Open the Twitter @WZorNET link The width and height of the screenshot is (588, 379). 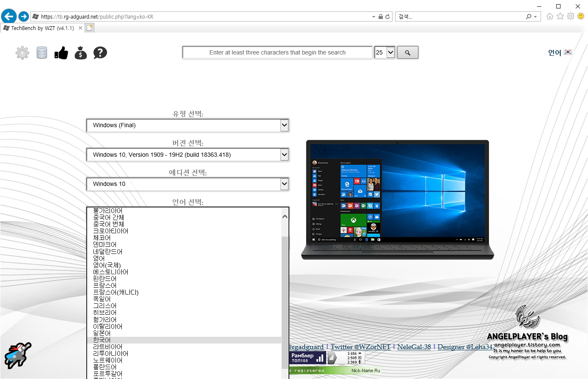click(360, 347)
